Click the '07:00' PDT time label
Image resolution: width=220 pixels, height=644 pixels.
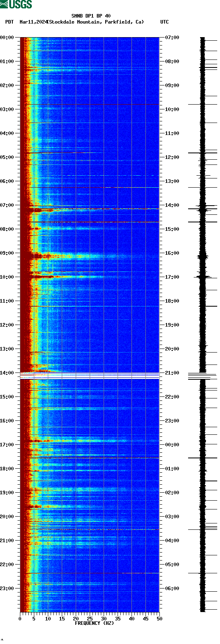(x=7, y=205)
